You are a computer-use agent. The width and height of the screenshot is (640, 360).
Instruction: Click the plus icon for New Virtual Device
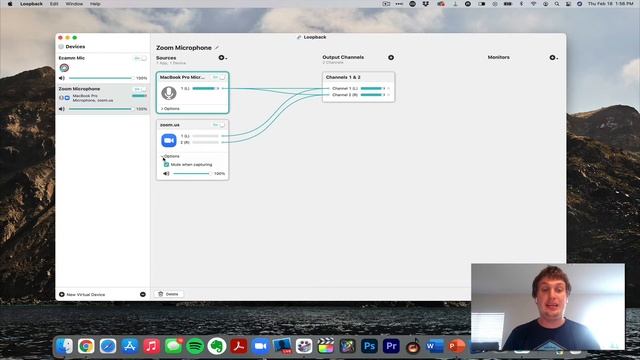62,294
